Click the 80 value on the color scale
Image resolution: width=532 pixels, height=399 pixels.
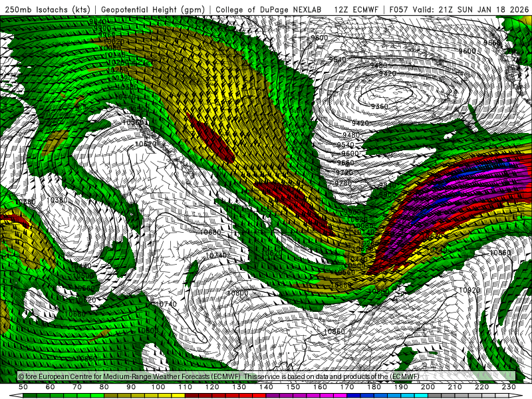pyautogui.click(x=104, y=386)
